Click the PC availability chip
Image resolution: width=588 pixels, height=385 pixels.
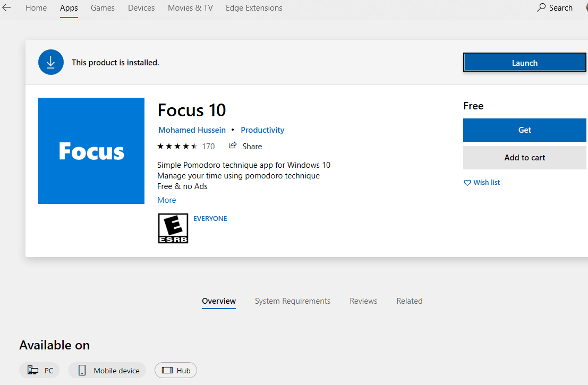click(40, 370)
